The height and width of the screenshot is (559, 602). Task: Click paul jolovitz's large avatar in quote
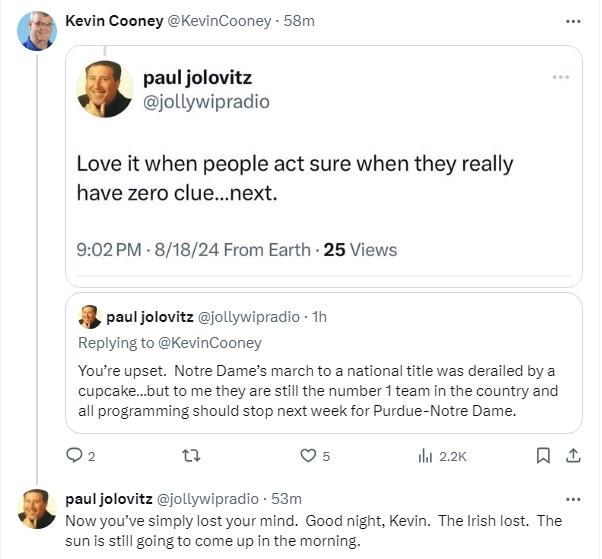[105, 89]
